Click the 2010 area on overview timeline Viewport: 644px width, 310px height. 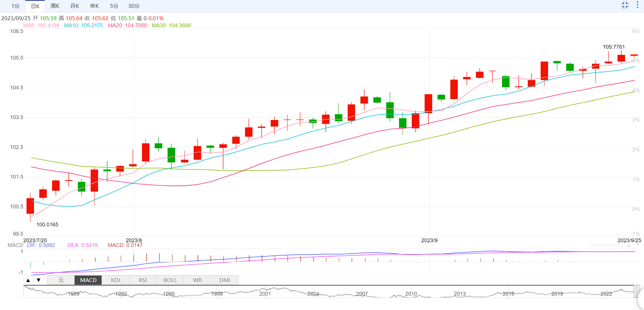(411, 294)
